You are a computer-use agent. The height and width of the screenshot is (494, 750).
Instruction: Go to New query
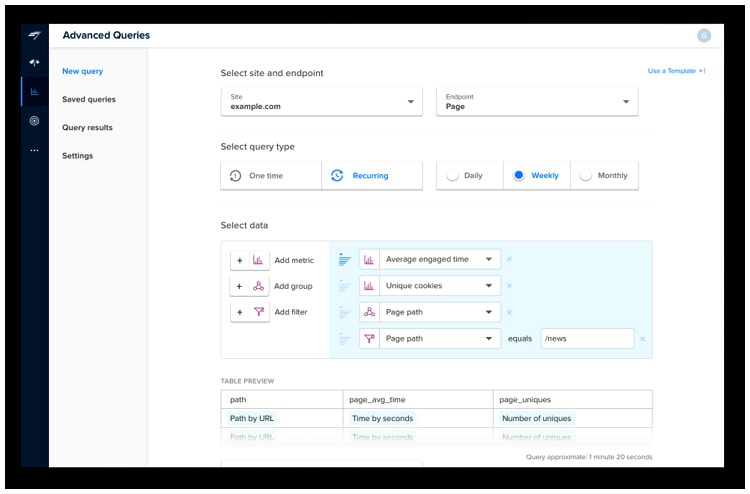click(82, 71)
